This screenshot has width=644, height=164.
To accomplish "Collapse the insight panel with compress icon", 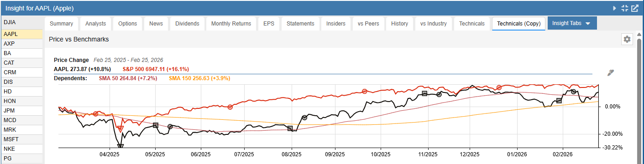I will coord(625,8).
